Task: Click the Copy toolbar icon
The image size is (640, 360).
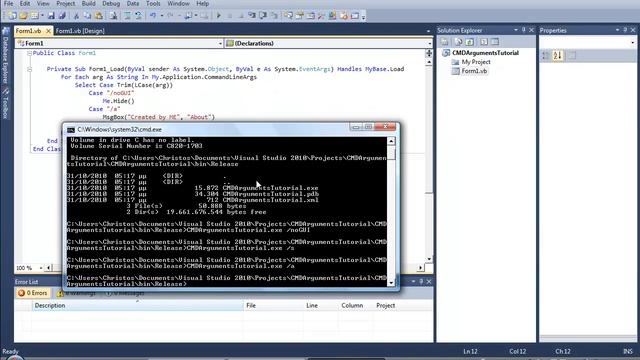Action: coord(87,16)
